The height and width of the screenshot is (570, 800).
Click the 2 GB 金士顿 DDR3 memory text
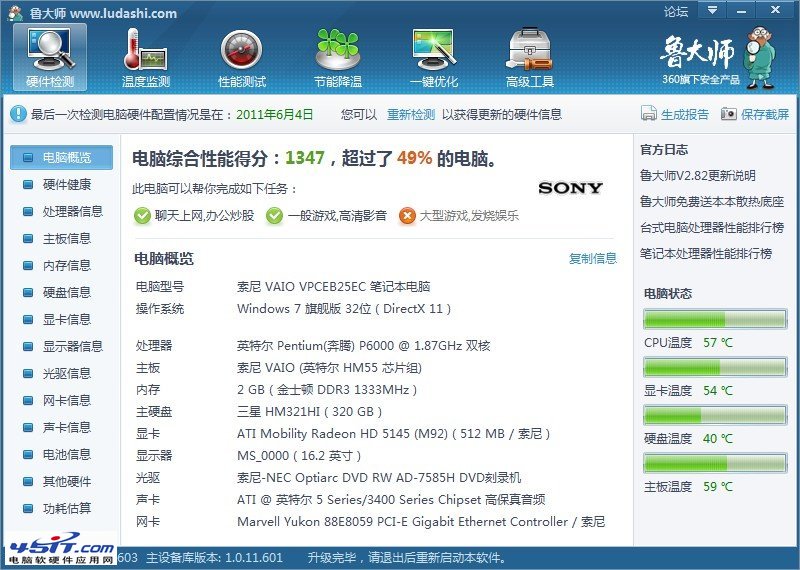pyautogui.click(x=327, y=390)
